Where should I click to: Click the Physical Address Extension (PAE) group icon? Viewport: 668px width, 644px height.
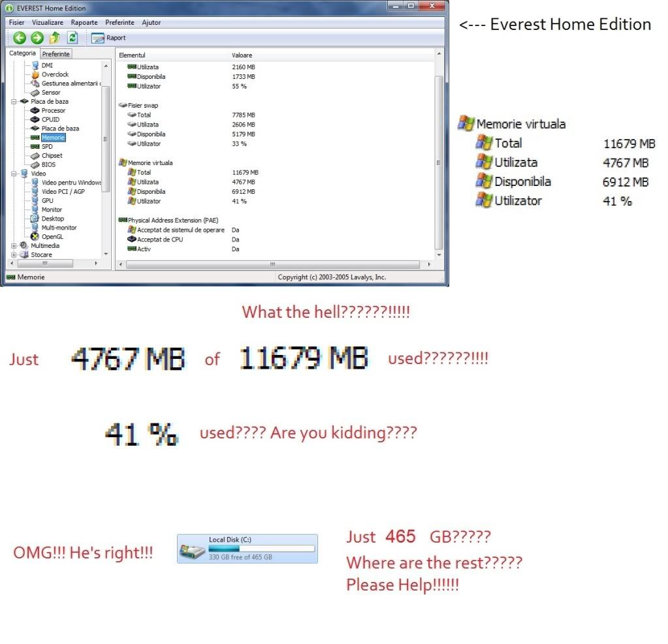click(x=123, y=220)
